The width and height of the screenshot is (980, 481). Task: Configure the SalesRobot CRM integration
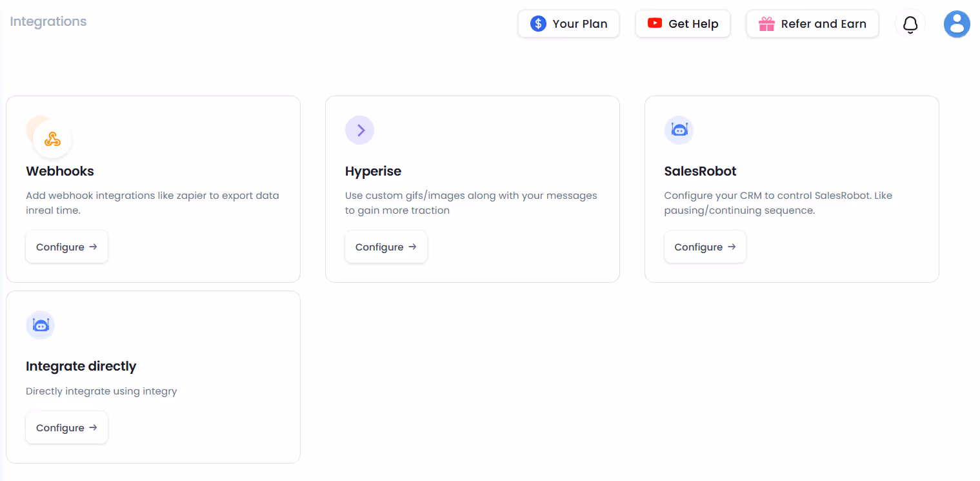point(705,247)
